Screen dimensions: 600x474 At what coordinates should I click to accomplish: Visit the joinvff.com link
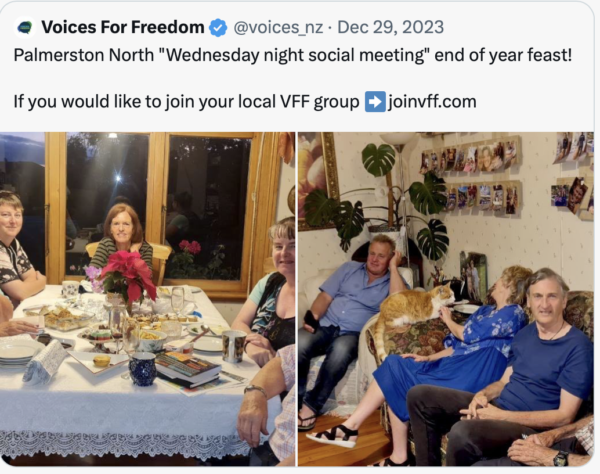tap(432, 101)
